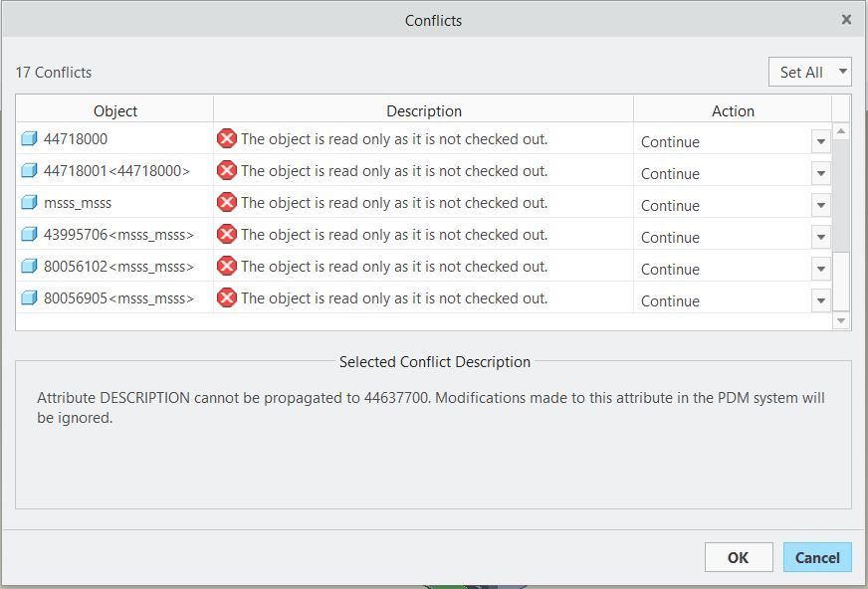The width and height of the screenshot is (868, 589).
Task: Click the part icon for 80056905<msss_msss>
Action: 29,298
